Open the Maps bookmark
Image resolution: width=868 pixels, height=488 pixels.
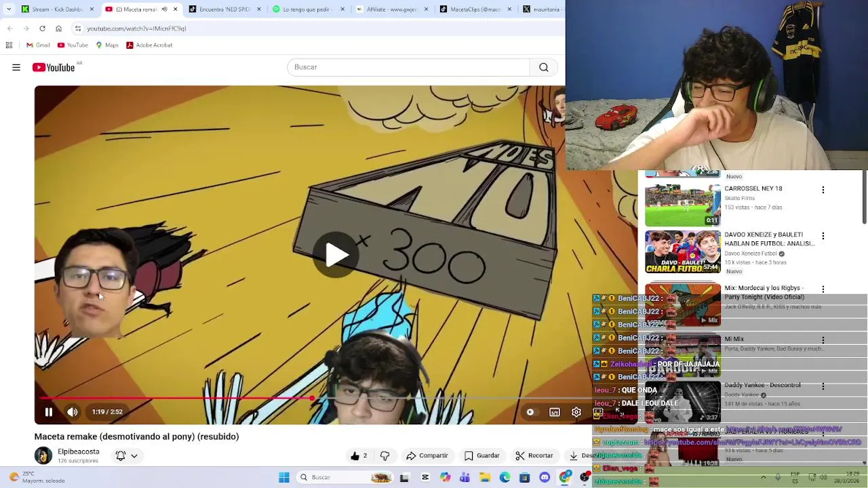click(107, 45)
